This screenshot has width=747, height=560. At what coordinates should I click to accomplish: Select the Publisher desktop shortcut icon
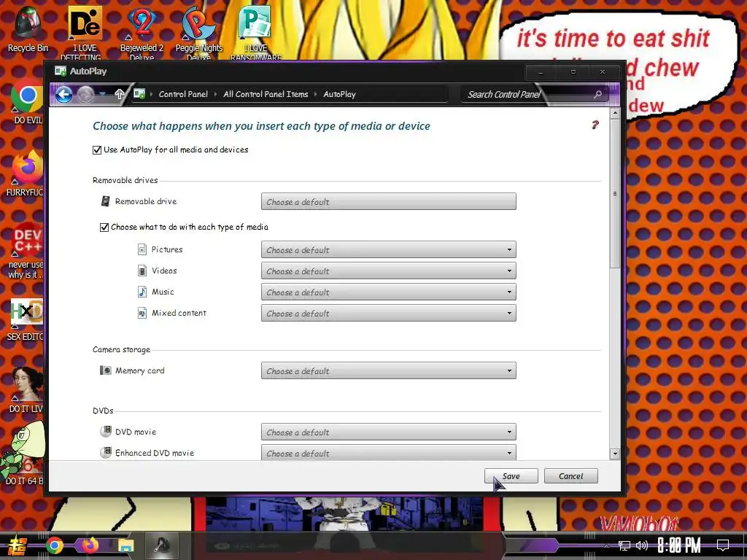[x=255, y=23]
